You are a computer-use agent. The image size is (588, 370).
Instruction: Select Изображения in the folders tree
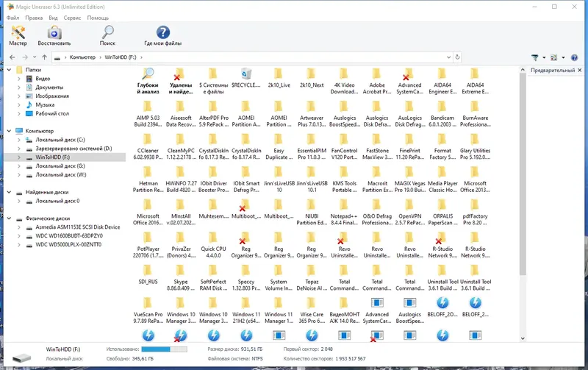52,96
